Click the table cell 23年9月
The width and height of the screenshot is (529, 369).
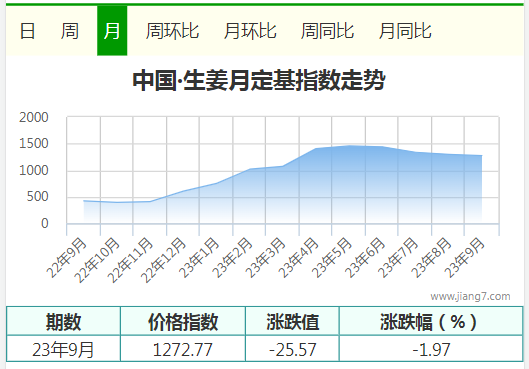coord(63,349)
